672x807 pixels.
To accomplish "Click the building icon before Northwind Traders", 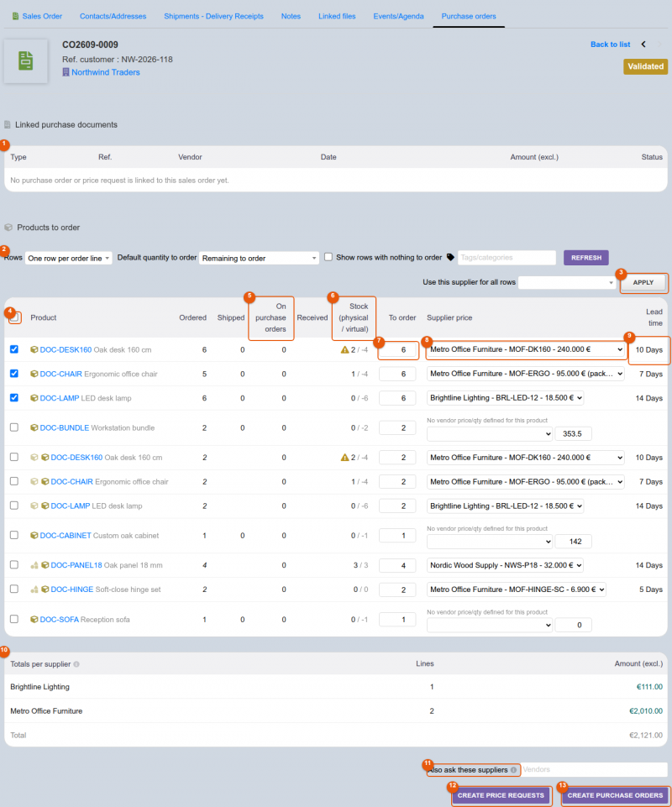I will coord(66,72).
